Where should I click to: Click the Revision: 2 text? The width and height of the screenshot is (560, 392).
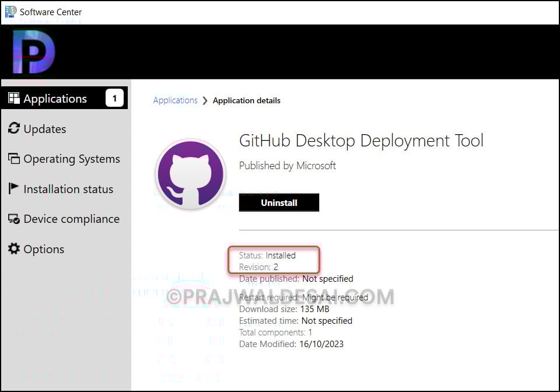click(x=258, y=267)
